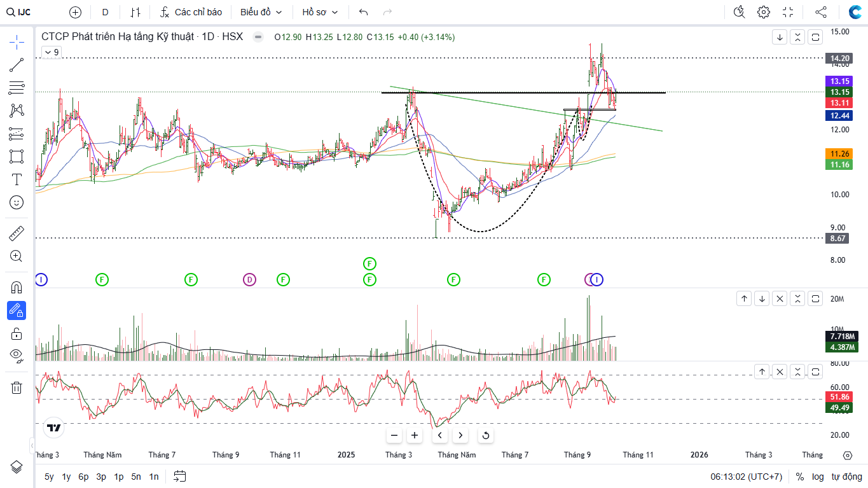This screenshot has height=488, width=868.
Task: Select the text annotation tool
Action: [x=17, y=179]
